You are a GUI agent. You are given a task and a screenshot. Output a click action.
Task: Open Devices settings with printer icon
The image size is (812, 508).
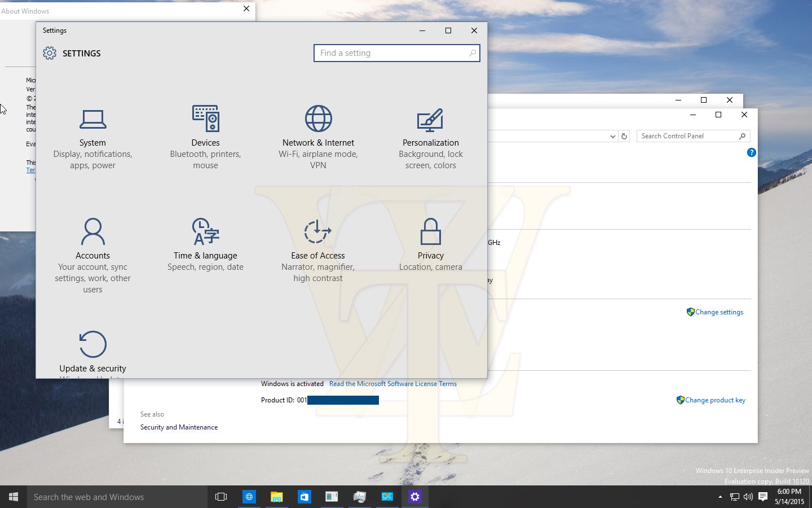pyautogui.click(x=205, y=138)
